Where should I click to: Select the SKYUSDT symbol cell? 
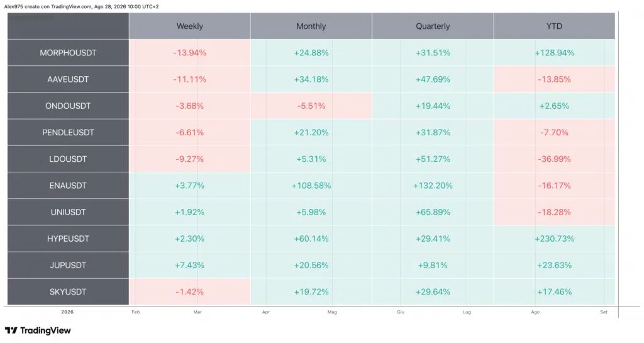tap(68, 291)
